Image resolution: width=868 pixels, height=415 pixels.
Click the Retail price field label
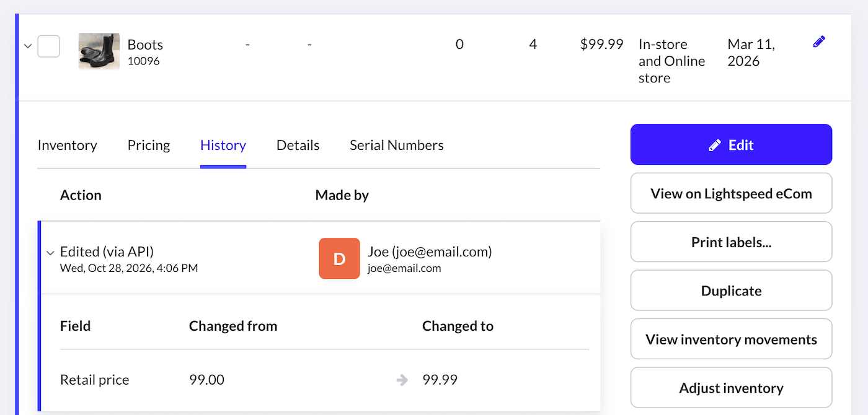(95, 380)
